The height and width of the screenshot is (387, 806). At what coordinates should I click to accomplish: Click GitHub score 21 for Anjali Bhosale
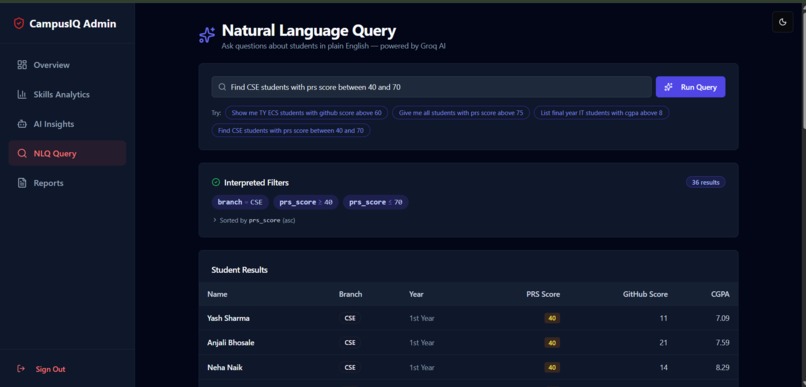(x=663, y=343)
